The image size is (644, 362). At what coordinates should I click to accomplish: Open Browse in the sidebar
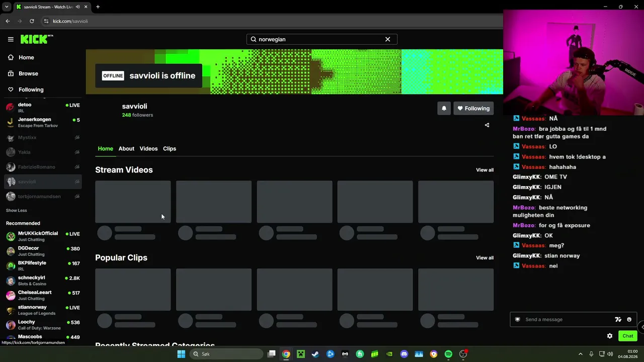[x=28, y=73]
